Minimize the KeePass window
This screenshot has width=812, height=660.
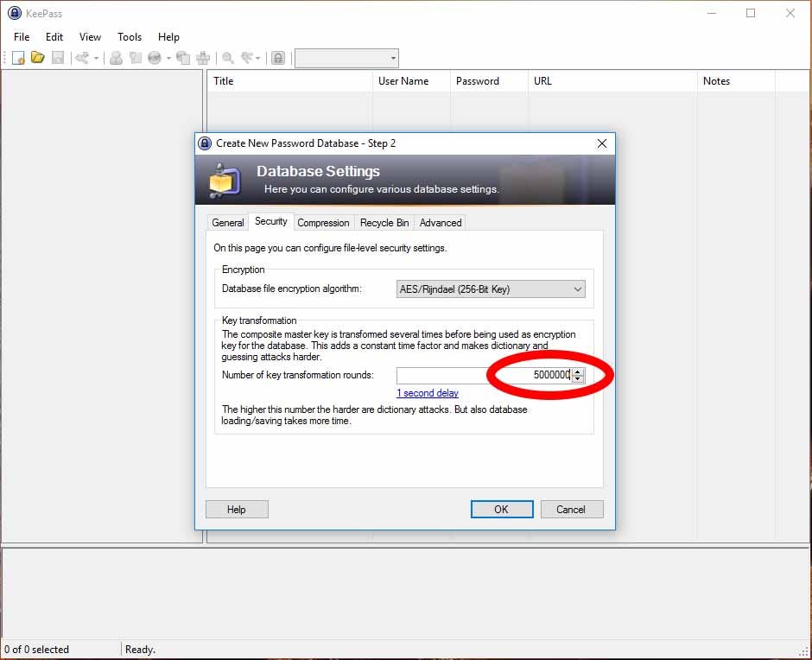(x=712, y=13)
